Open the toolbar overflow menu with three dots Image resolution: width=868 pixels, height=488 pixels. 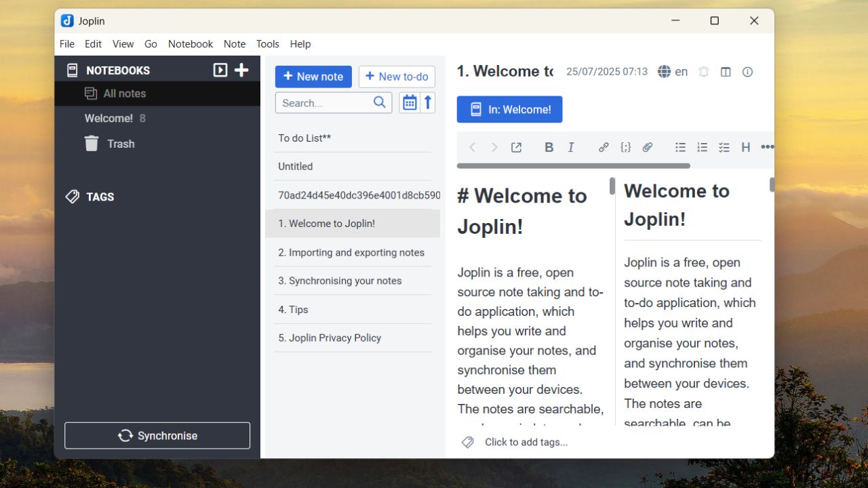tap(767, 147)
